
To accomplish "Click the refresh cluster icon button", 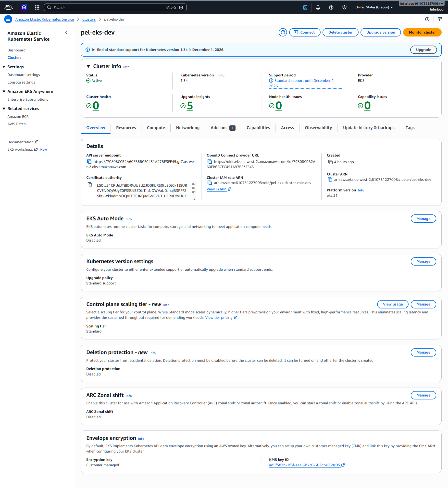I will pos(283,32).
